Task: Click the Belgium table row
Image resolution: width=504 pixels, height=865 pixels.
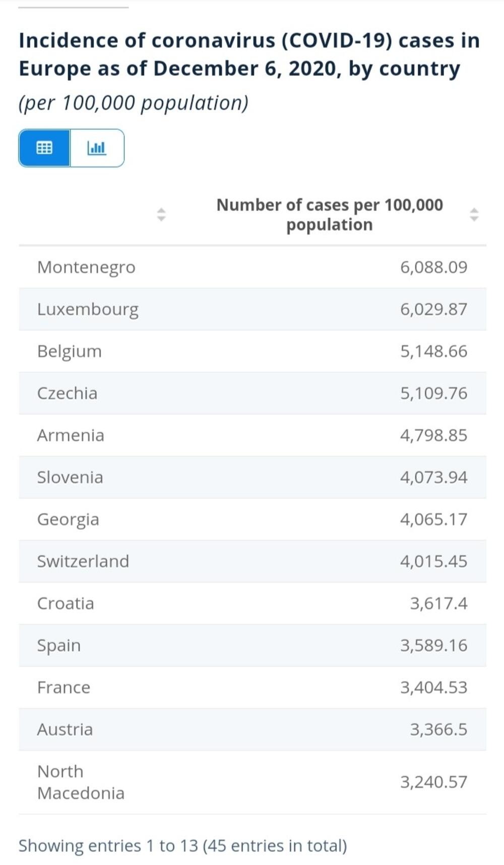Action: [252, 351]
